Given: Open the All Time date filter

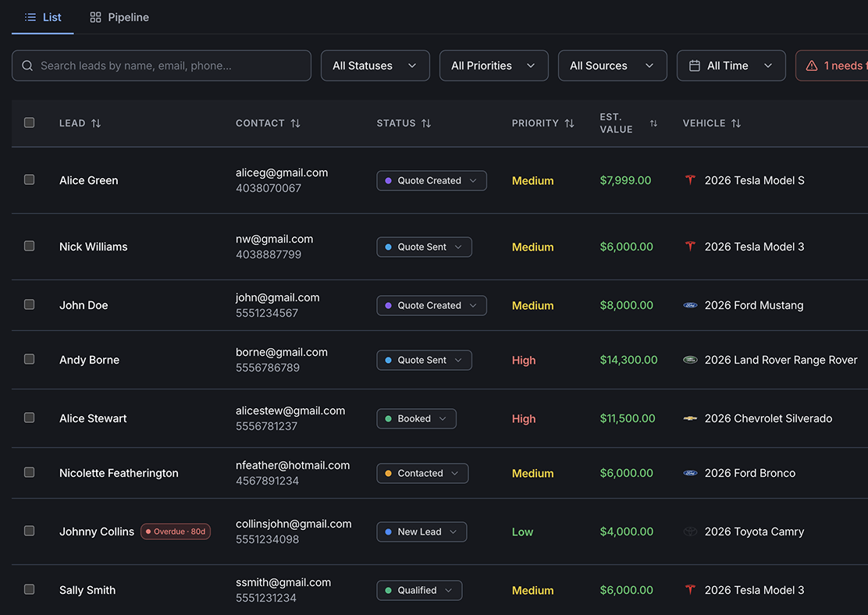Looking at the screenshot, I should pos(731,66).
